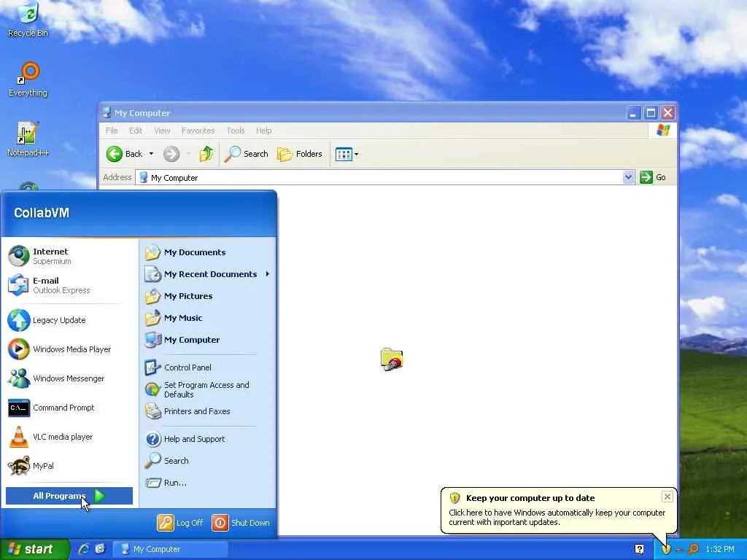Open Windows Messenger

69,378
